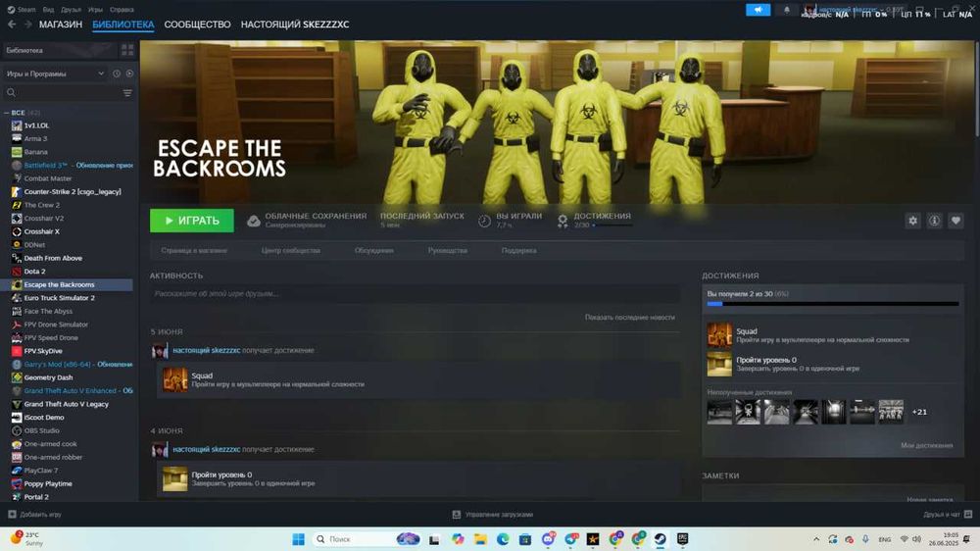Open Windows Start menu

299,539
